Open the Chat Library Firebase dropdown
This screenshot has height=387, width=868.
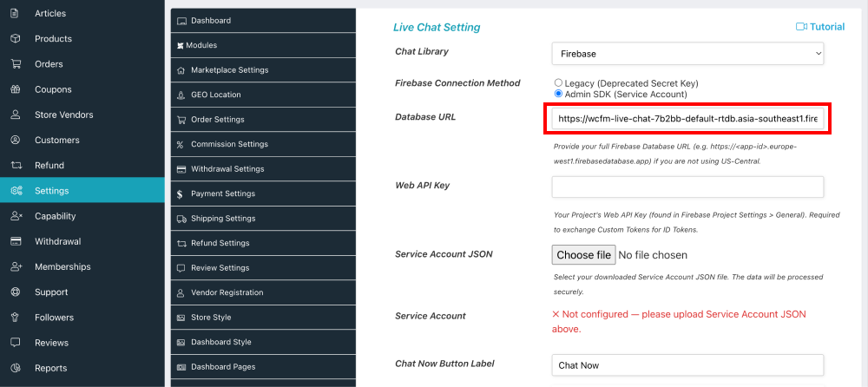coord(687,54)
